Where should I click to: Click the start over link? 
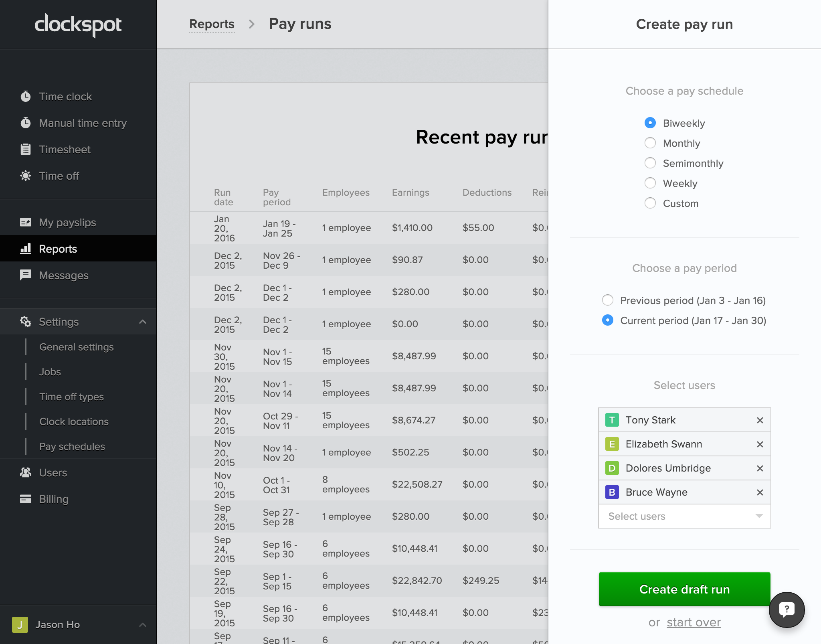tap(694, 622)
